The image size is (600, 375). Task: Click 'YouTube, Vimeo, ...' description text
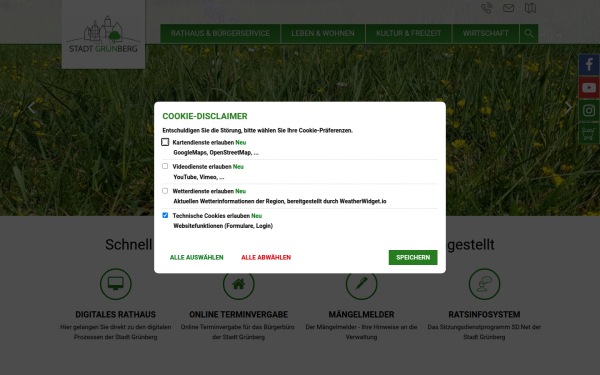199,177
